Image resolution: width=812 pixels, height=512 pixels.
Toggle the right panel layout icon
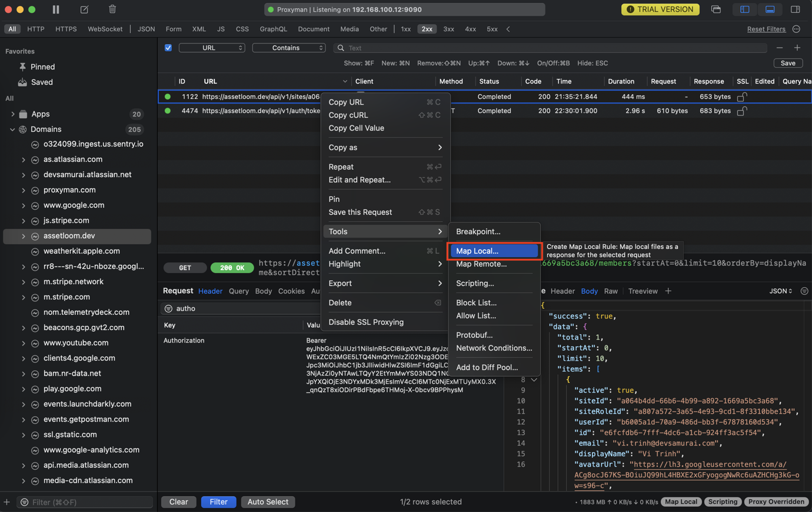(796, 9)
